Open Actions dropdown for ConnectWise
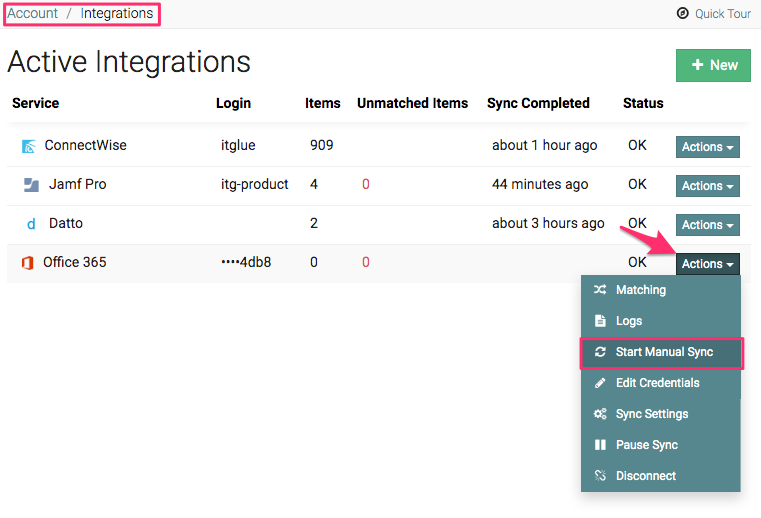Viewport: 761px width, 518px height. coord(707,147)
